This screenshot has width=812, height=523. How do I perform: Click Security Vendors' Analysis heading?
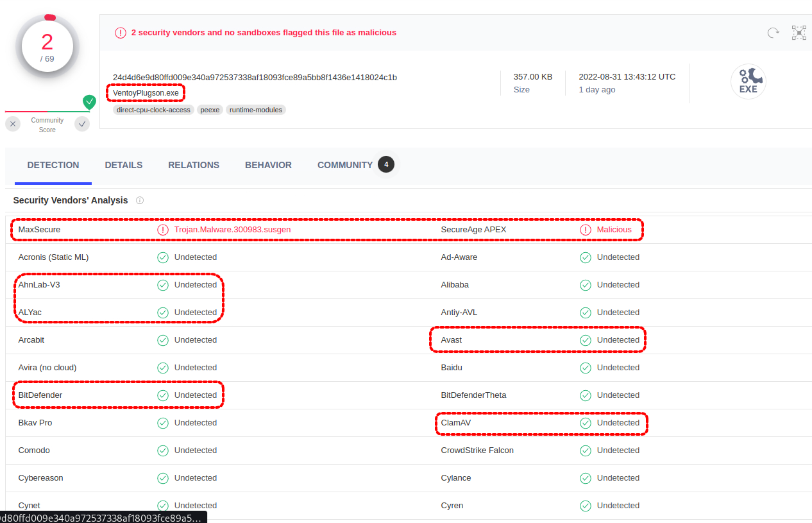tap(71, 200)
